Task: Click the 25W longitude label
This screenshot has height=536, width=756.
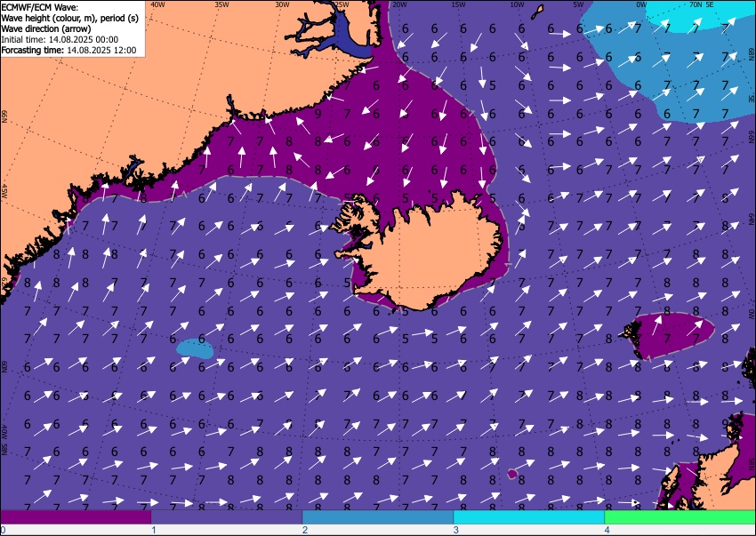Action: pos(342,4)
